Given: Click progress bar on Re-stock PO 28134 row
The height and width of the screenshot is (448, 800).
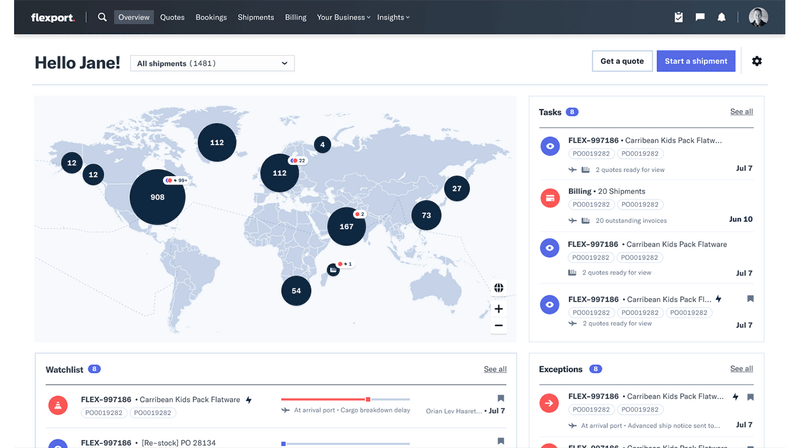Looking at the screenshot, I should point(345,443).
